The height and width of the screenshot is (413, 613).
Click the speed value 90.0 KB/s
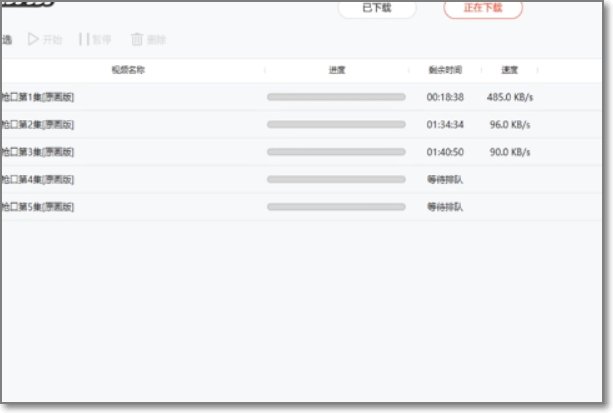tap(510, 152)
